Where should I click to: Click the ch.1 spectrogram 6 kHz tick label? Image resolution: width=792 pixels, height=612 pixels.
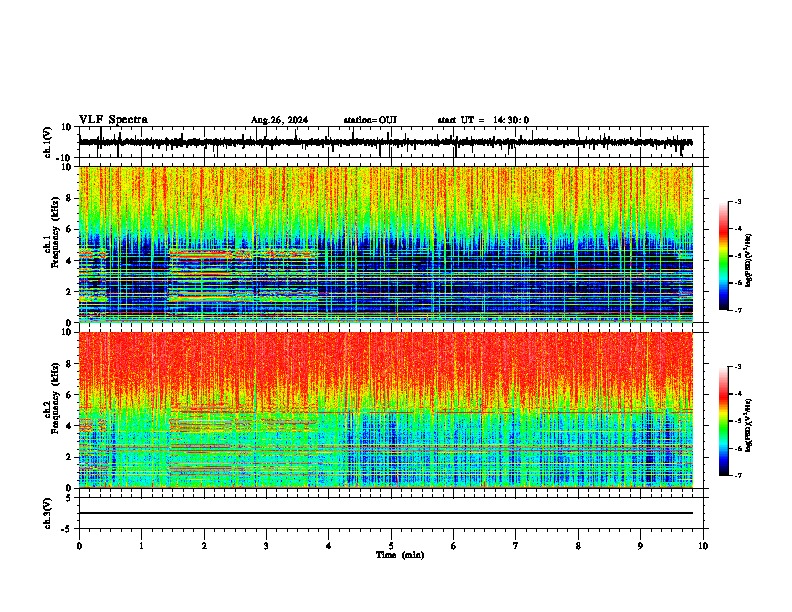69,229
